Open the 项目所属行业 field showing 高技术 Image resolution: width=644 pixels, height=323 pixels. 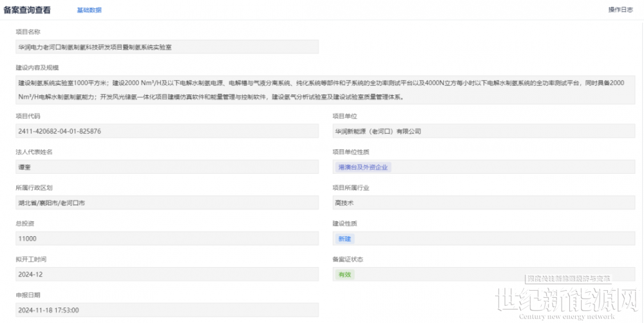point(483,203)
